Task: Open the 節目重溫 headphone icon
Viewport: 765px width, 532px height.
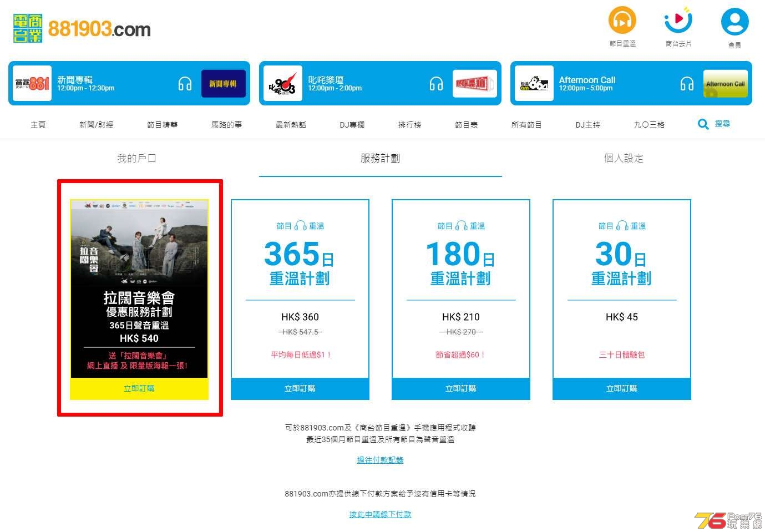Action: pyautogui.click(x=622, y=21)
